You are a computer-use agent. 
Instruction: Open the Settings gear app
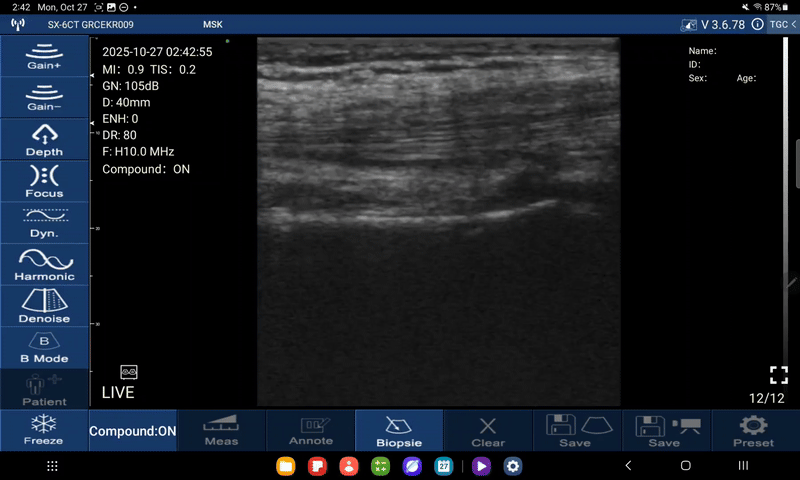(513, 466)
